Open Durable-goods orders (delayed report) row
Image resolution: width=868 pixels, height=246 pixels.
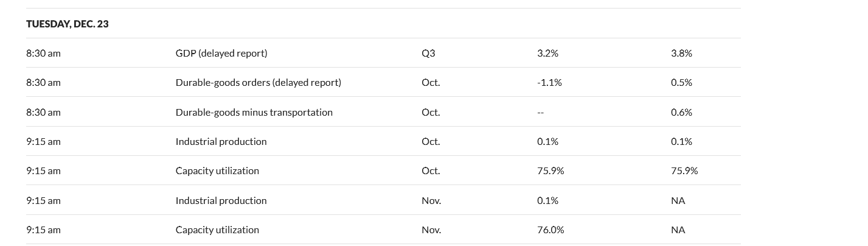click(x=258, y=82)
